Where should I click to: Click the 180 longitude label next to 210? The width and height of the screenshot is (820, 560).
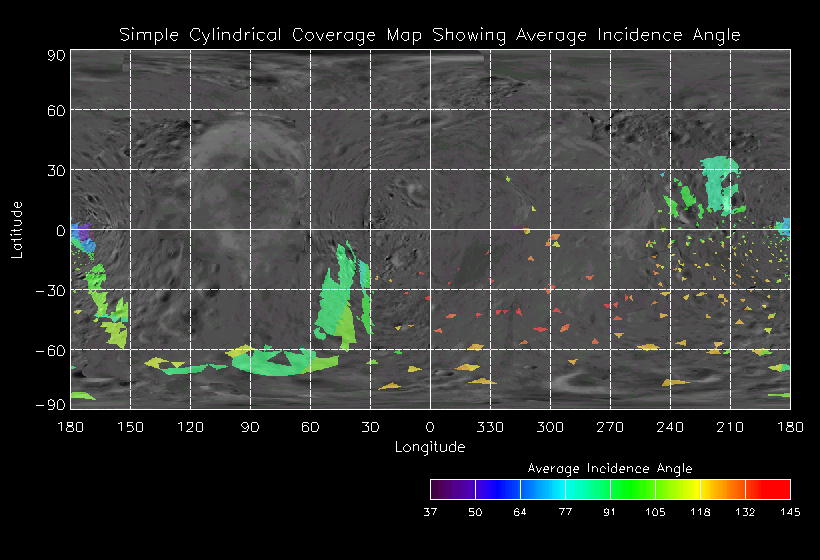pyautogui.click(x=790, y=427)
